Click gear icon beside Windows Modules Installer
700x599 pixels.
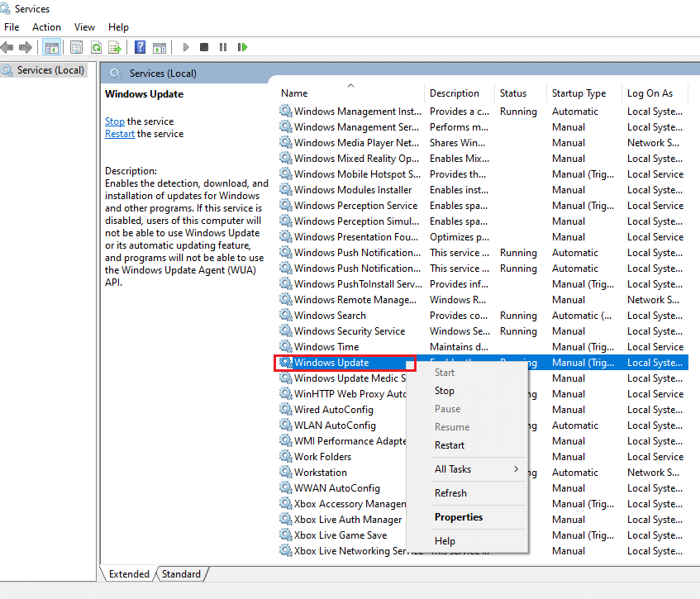coord(286,189)
